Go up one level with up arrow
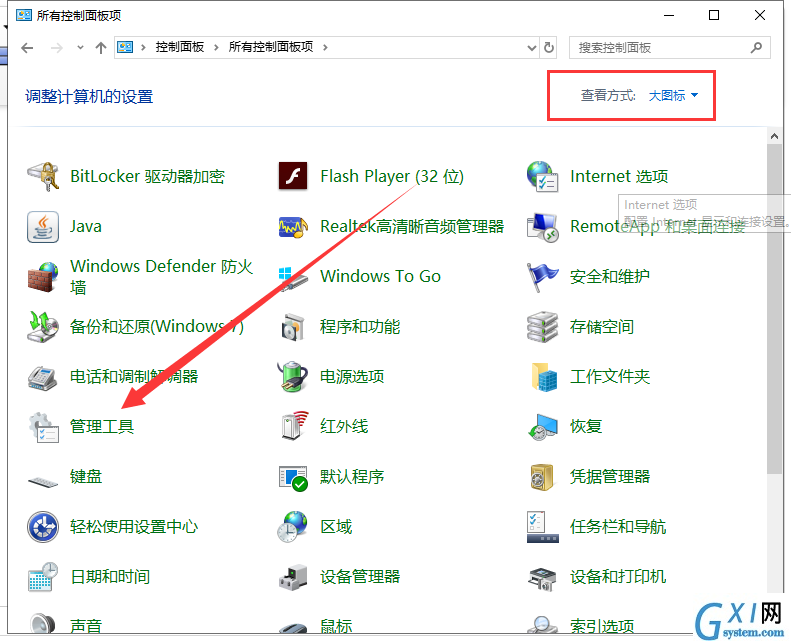Viewport: 791px width, 641px height. [101, 48]
